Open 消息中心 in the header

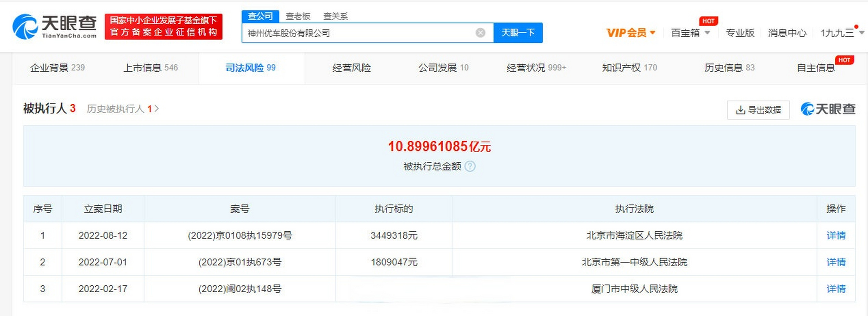pos(787,33)
